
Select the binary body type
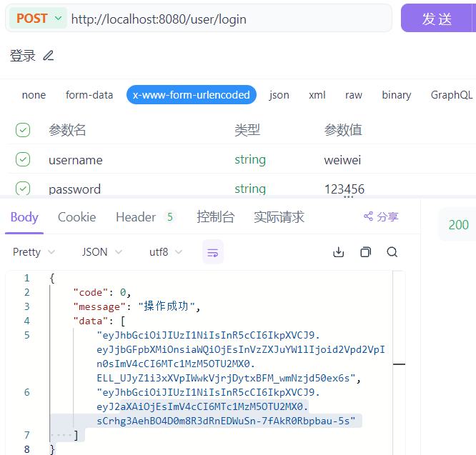396,95
